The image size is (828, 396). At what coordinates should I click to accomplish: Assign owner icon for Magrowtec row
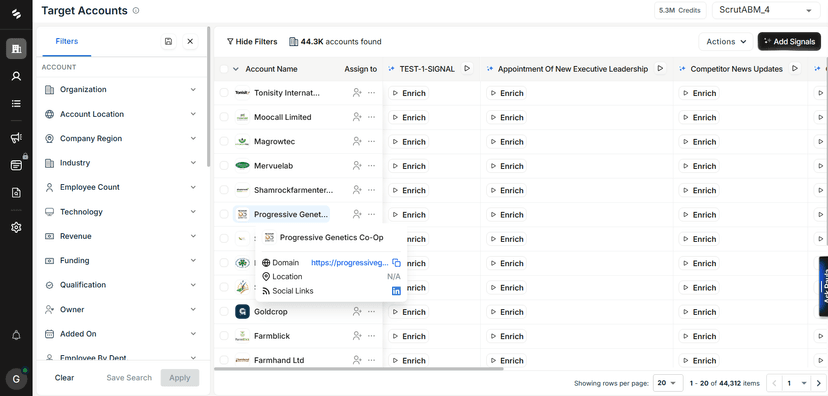357,141
